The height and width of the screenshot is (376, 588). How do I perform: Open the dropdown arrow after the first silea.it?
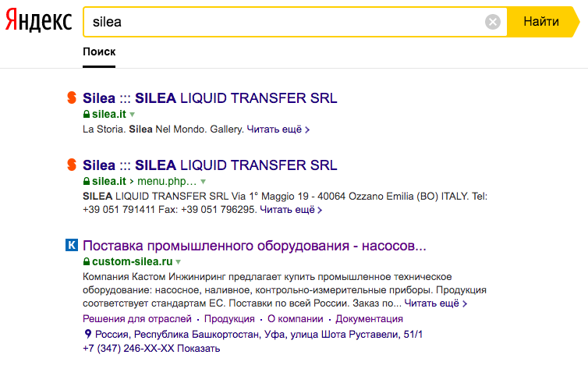point(133,115)
